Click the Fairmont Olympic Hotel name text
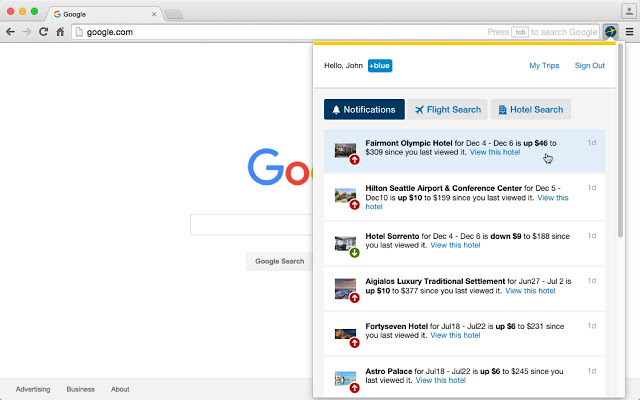Image resolution: width=640 pixels, height=400 pixels. click(409, 143)
